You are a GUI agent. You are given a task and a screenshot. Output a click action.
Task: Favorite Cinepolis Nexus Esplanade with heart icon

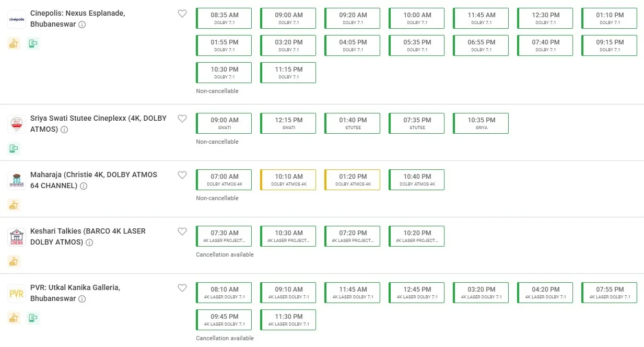[x=182, y=14]
